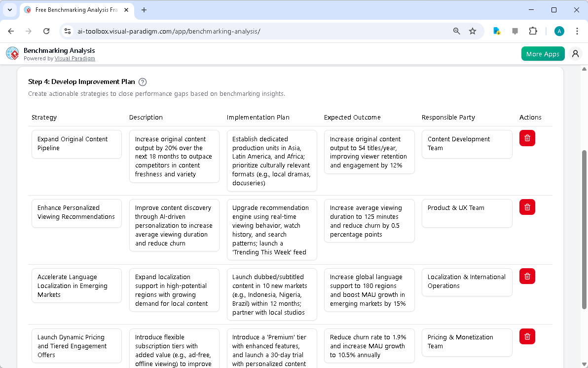
Task: Delete the Accelerate Language Localization strategy row
Action: coord(527,276)
